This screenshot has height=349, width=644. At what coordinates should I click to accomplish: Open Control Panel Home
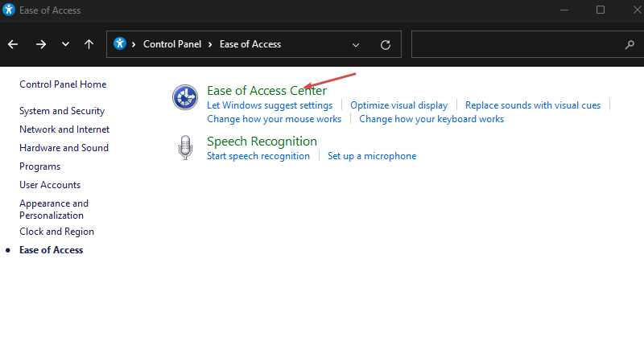pos(63,84)
